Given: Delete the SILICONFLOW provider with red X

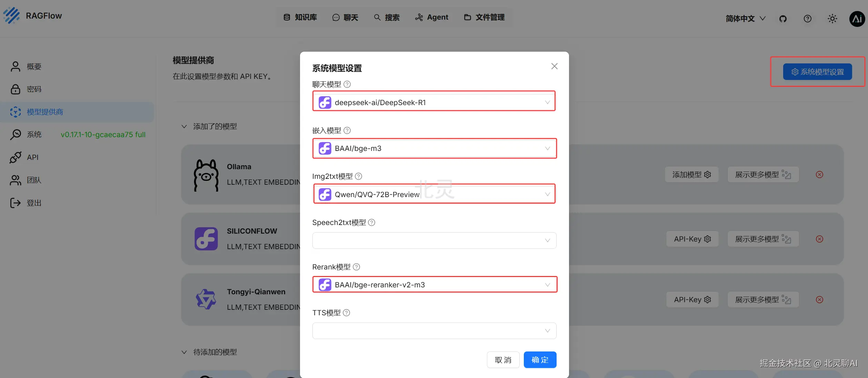Looking at the screenshot, I should click(x=819, y=239).
